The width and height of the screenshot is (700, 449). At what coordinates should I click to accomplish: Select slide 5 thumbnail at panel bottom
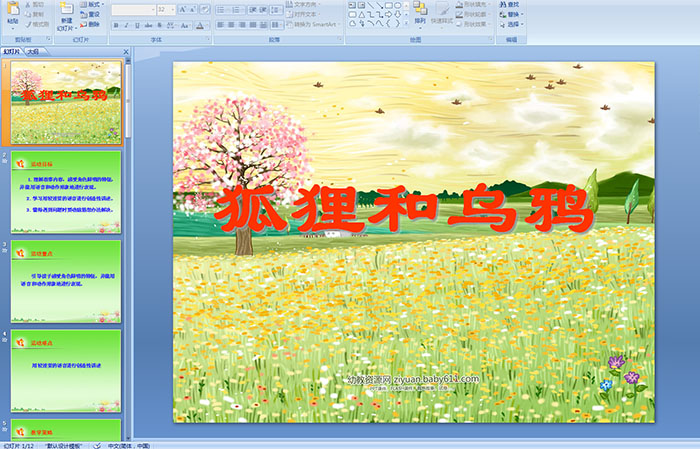66,430
